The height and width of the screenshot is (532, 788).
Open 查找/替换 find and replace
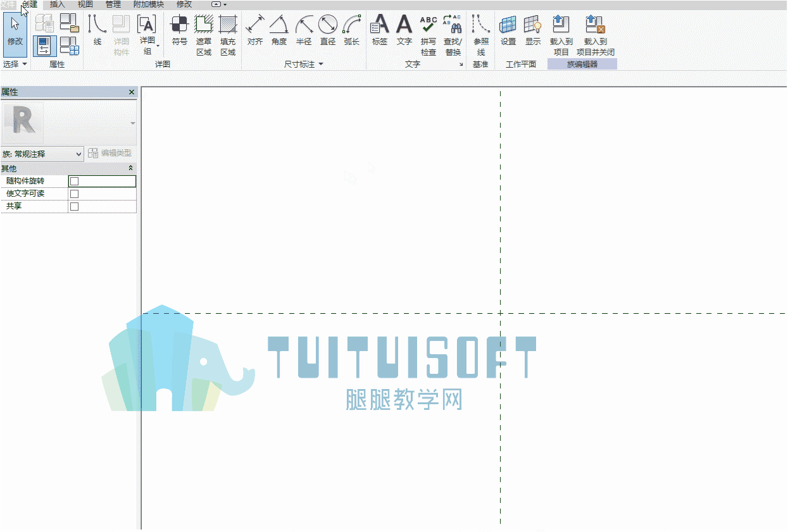coord(453,35)
